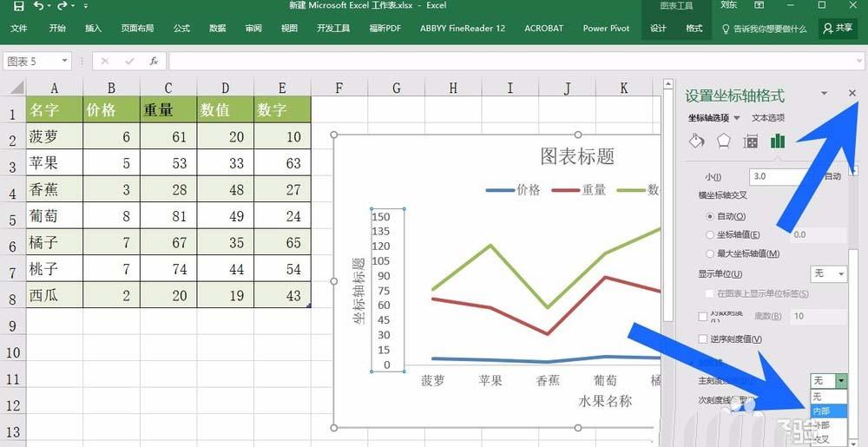The width and height of the screenshot is (868, 447).
Task: Enable the 逆序刻度值 checkbox
Action: [703, 339]
